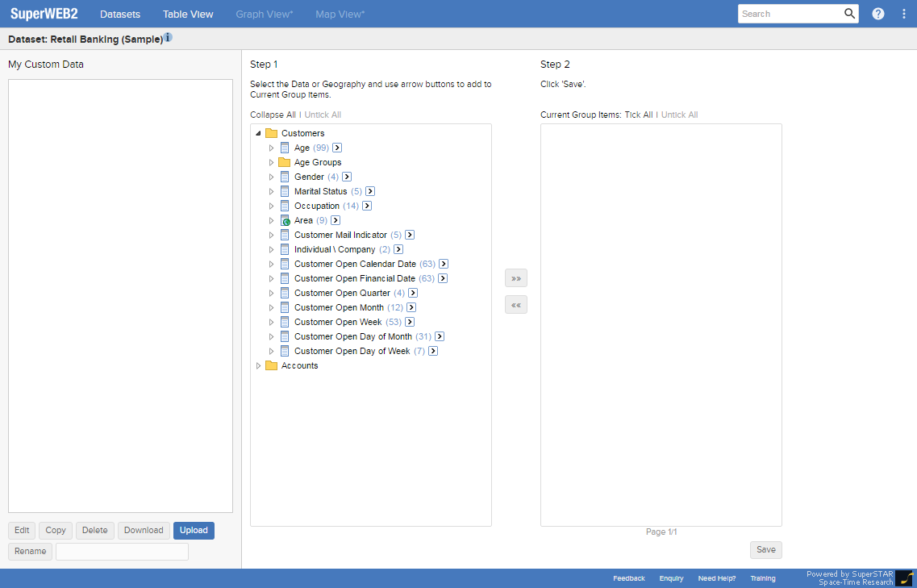This screenshot has width=917, height=588.
Task: Click the arrow icon next to Occupation
Action: [367, 206]
